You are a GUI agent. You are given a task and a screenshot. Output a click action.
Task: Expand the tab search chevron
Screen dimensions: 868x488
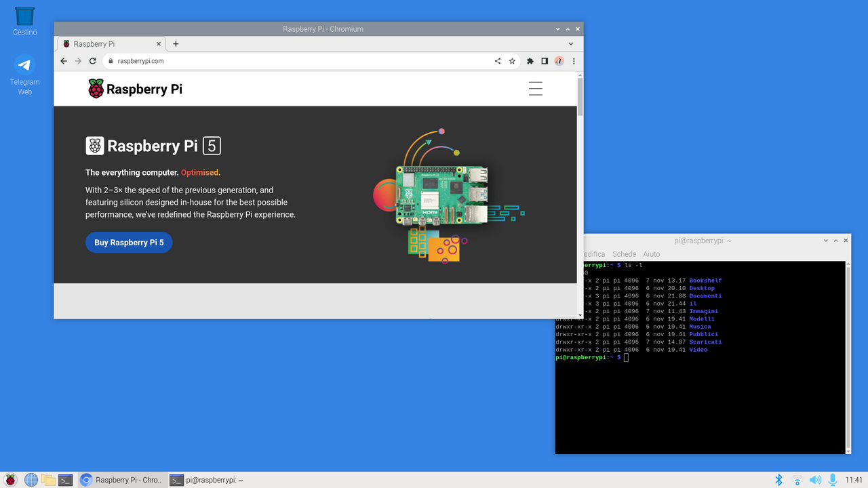tap(571, 44)
